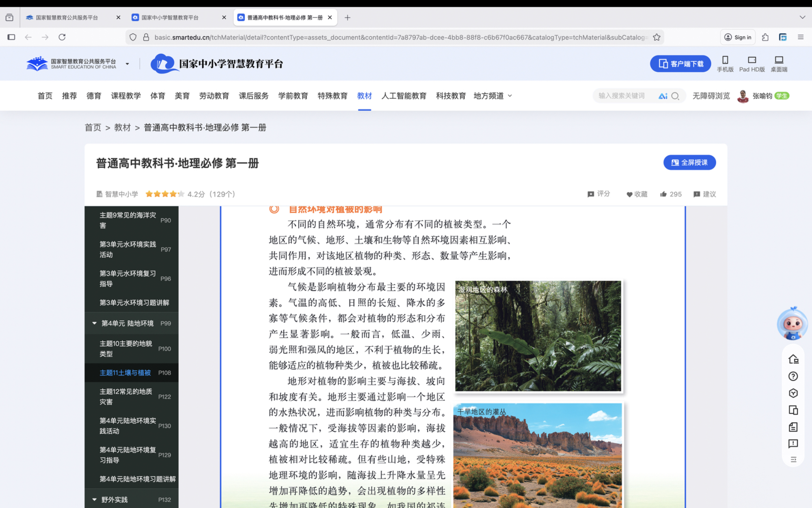Click the AI search icon in search box
Viewport: 812px width, 508px height.
click(663, 96)
